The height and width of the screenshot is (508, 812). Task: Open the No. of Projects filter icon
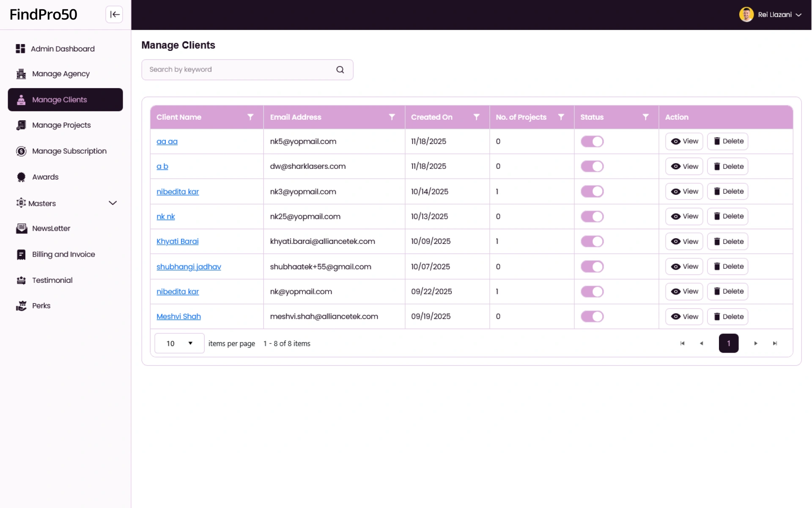561,117
